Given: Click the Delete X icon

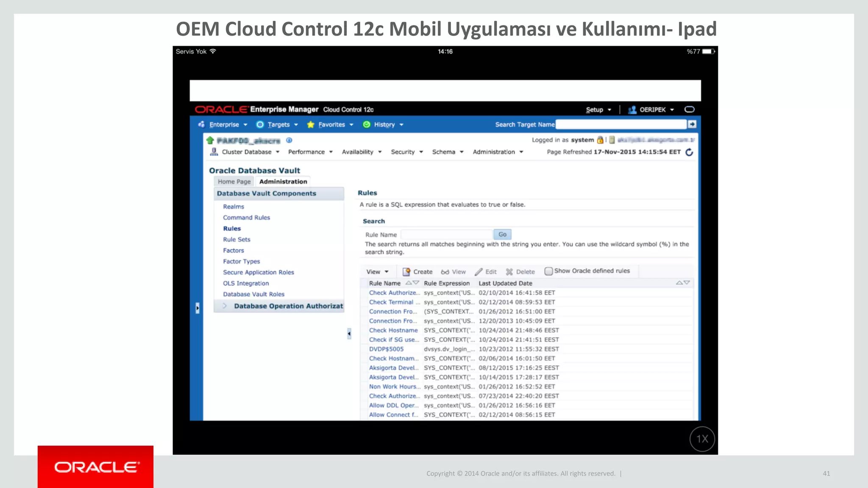Looking at the screenshot, I should pos(509,272).
